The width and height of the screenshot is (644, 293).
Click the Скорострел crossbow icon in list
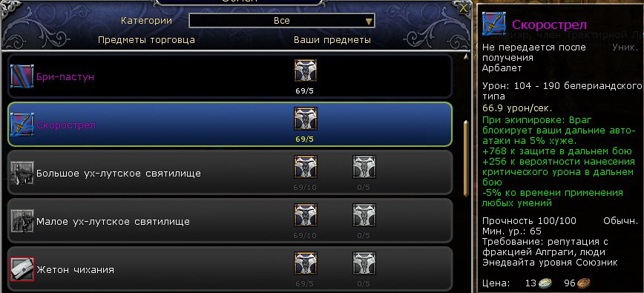[x=22, y=125]
